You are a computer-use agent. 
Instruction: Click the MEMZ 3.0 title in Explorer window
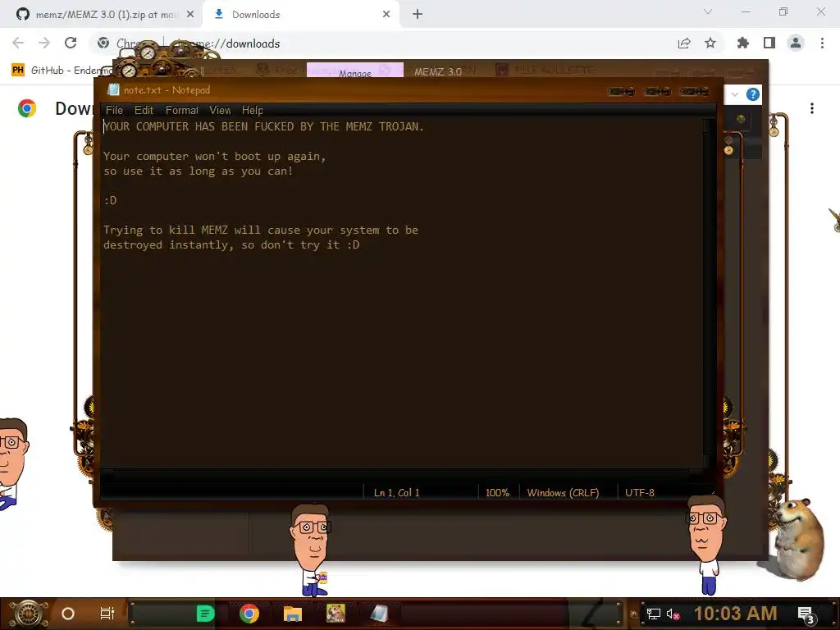click(x=438, y=72)
